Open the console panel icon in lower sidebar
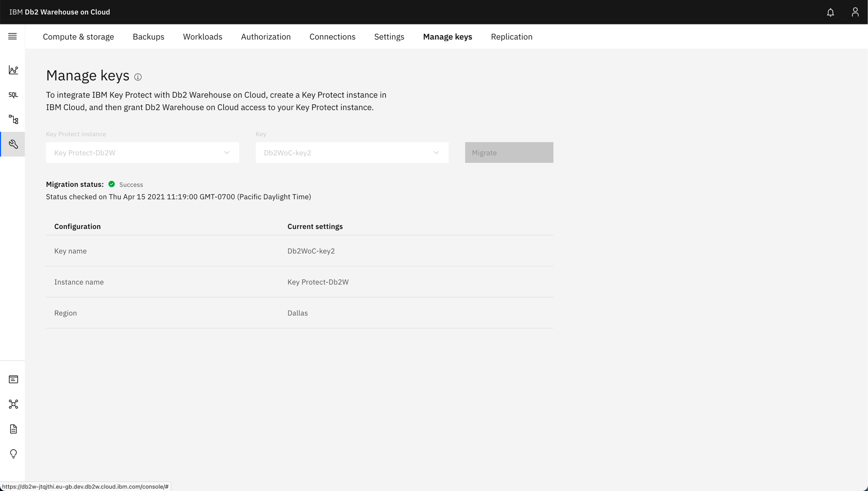 [13, 379]
